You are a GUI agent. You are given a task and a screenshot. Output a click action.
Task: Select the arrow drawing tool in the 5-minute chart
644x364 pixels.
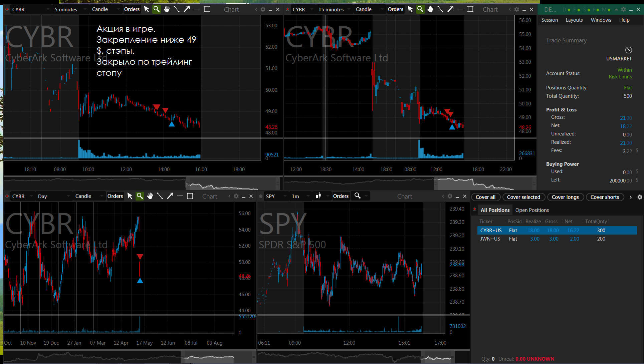[x=187, y=9]
